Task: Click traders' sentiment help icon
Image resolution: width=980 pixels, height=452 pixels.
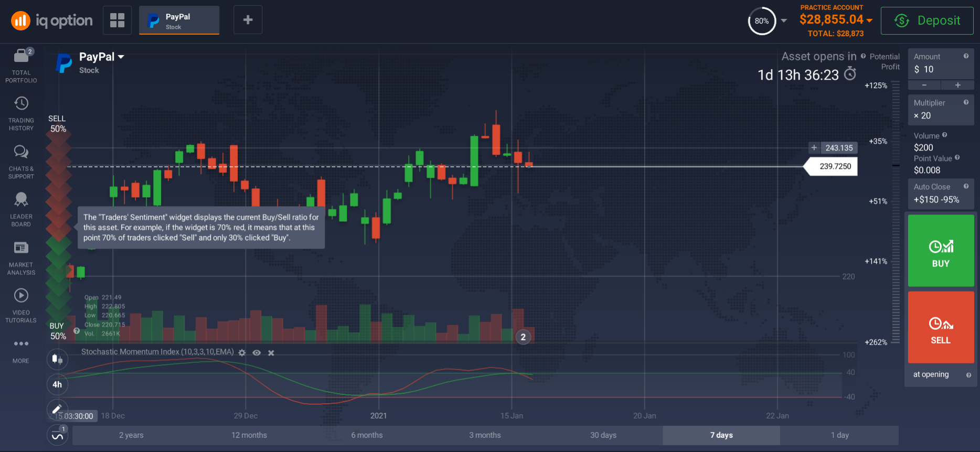Action: pos(77,331)
